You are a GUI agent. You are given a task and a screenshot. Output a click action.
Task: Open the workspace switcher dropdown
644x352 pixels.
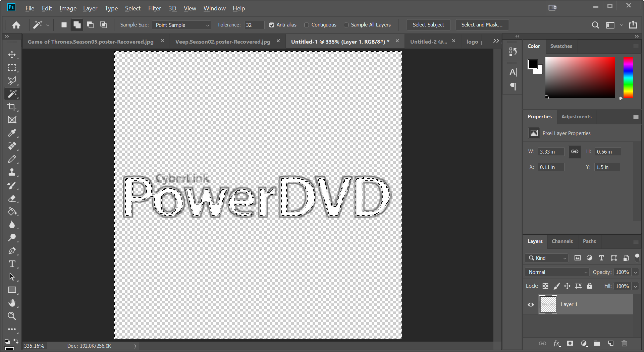pyautogui.click(x=622, y=25)
